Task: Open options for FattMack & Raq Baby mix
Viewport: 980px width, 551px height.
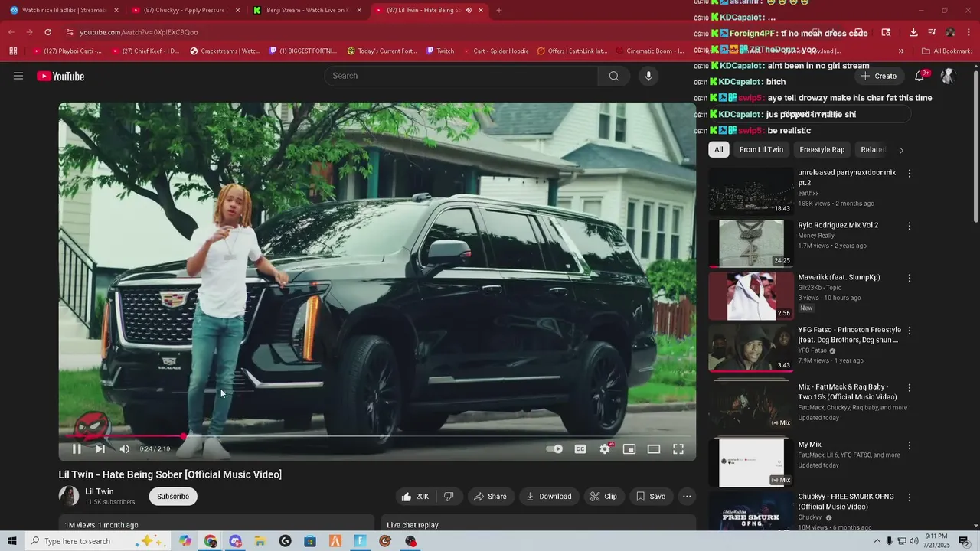Action: coord(910,388)
